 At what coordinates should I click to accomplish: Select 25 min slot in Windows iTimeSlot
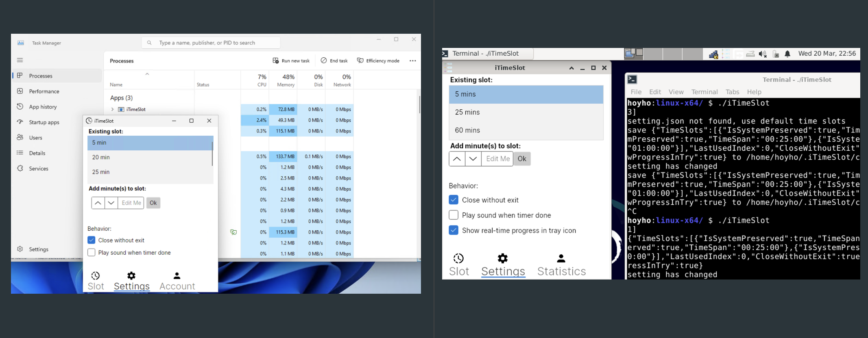[149, 172]
